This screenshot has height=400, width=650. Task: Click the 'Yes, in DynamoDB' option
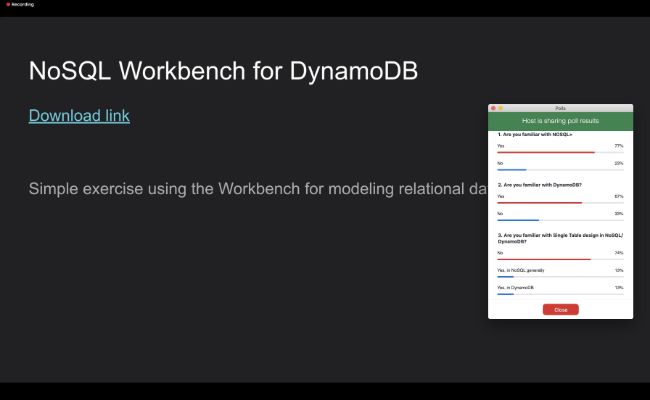[x=515, y=288]
